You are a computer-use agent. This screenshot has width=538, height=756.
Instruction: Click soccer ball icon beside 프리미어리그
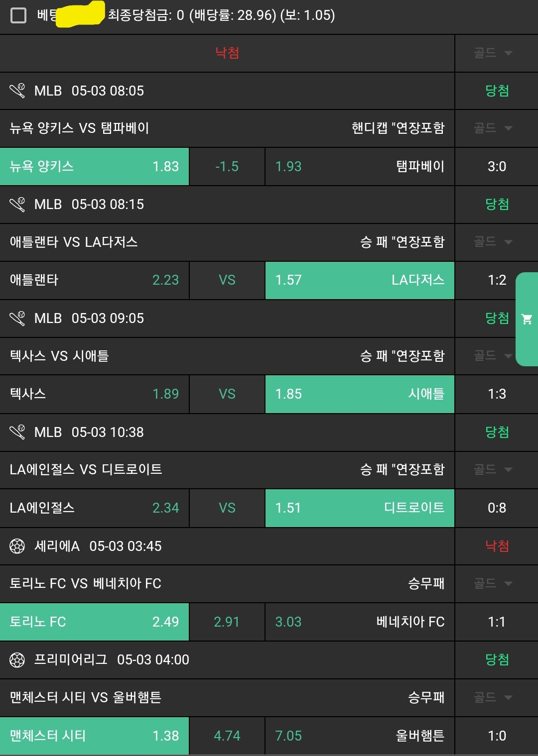pos(17,660)
